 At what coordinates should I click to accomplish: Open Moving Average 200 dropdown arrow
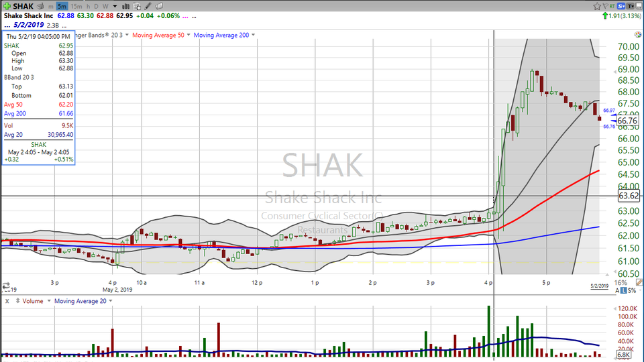point(253,35)
